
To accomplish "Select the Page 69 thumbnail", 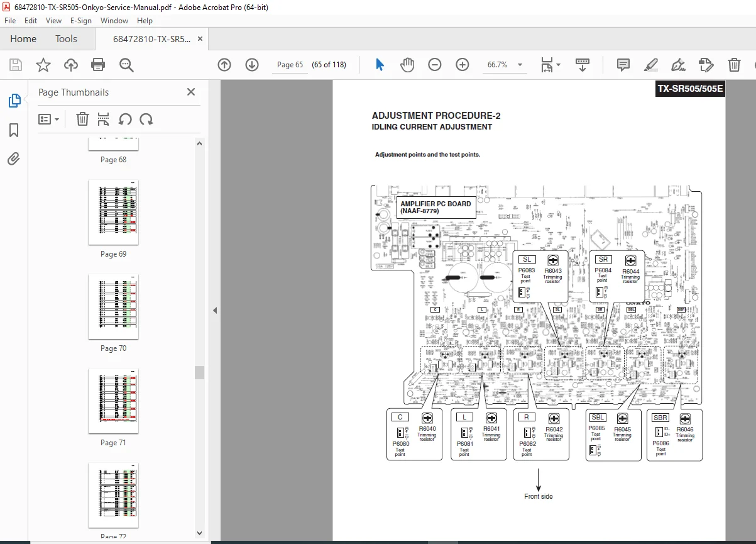I will 113,213.
